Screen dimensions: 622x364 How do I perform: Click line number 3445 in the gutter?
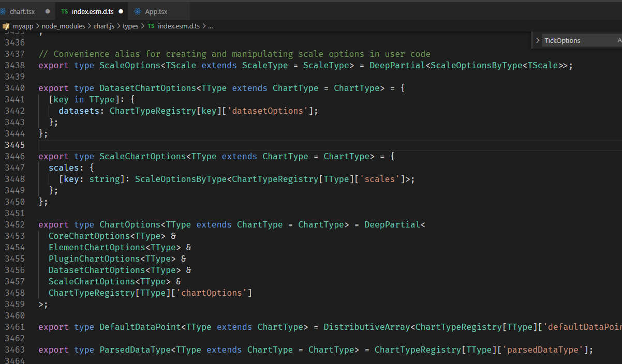(x=14, y=145)
